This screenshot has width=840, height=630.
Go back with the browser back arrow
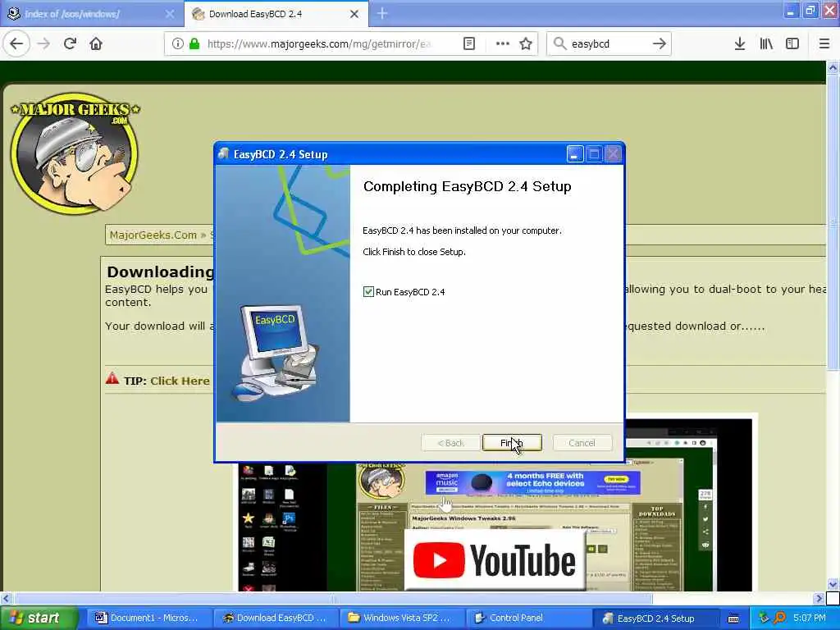[16, 44]
